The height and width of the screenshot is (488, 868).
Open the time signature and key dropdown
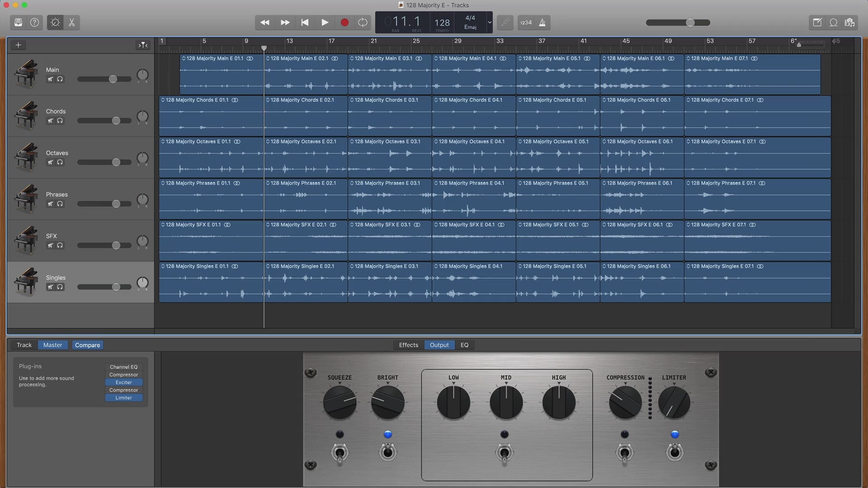pos(489,22)
